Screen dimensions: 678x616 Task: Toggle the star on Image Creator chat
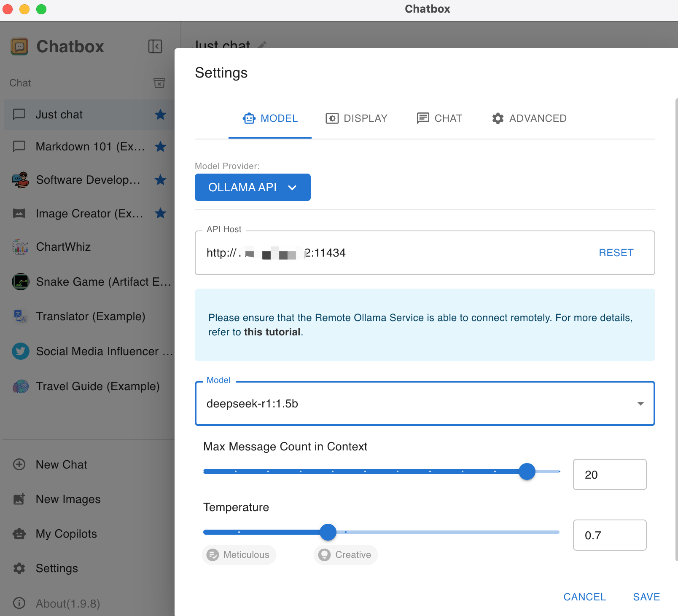160,214
